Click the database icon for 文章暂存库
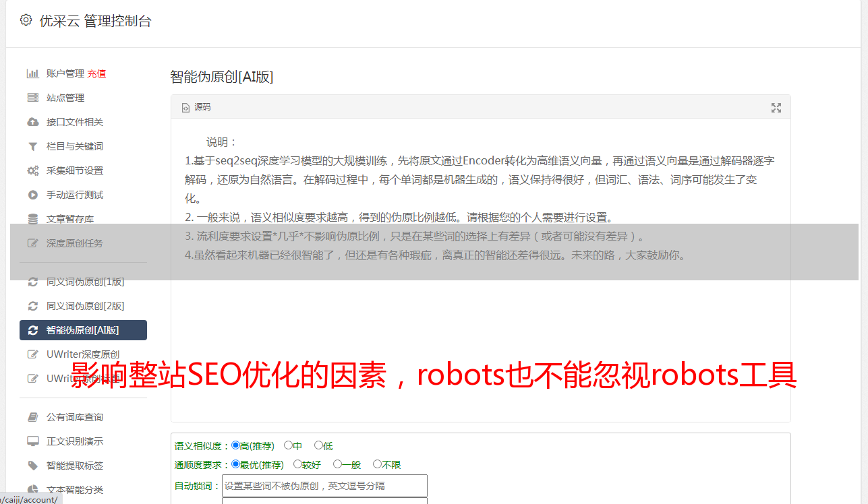 (32, 219)
